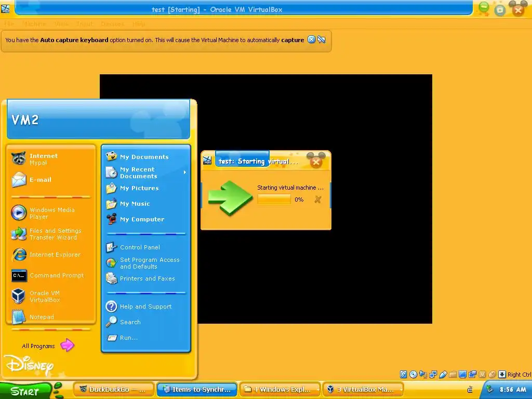This screenshot has height=399, width=532.
Task: Click the optical disc status icon
Action: pos(413,374)
